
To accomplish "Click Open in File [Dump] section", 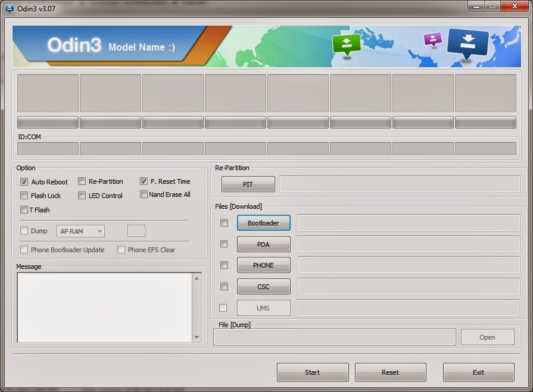I will (488, 337).
